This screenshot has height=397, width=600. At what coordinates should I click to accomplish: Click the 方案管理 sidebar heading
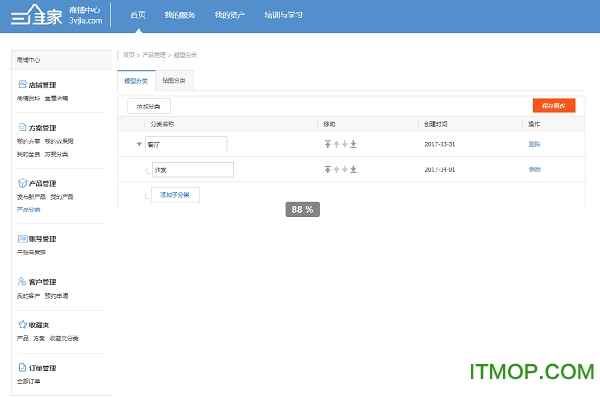point(42,128)
